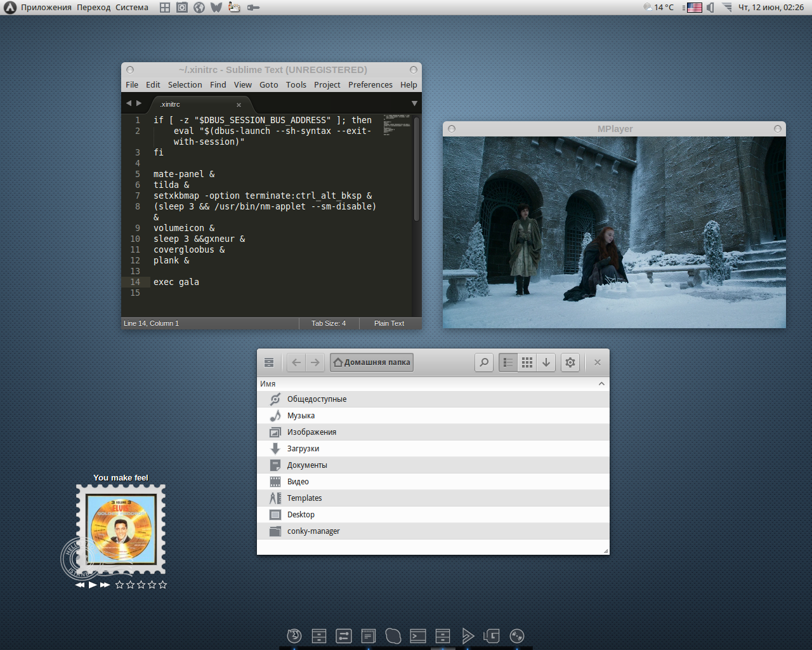Rate the song one star
The image size is (812, 650).
click(x=119, y=585)
